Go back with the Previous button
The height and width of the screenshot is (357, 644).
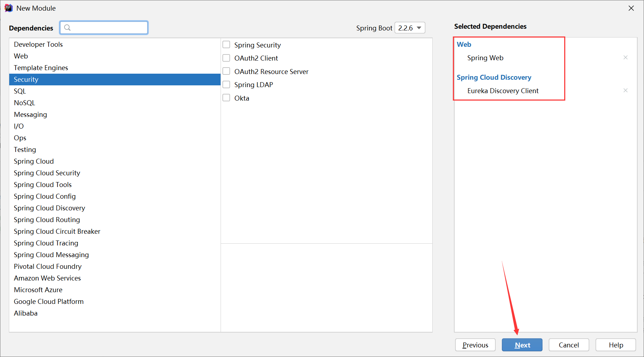pyautogui.click(x=475, y=345)
